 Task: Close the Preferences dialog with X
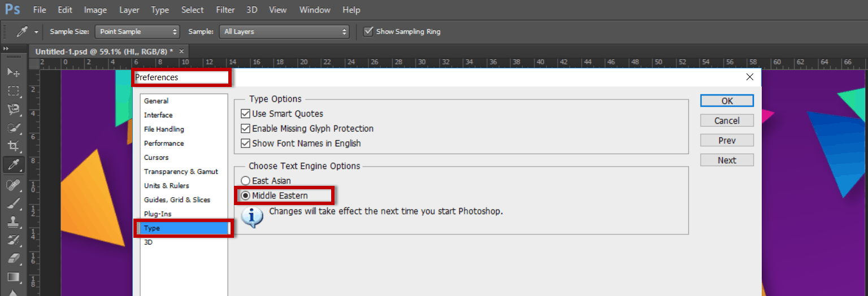(750, 77)
